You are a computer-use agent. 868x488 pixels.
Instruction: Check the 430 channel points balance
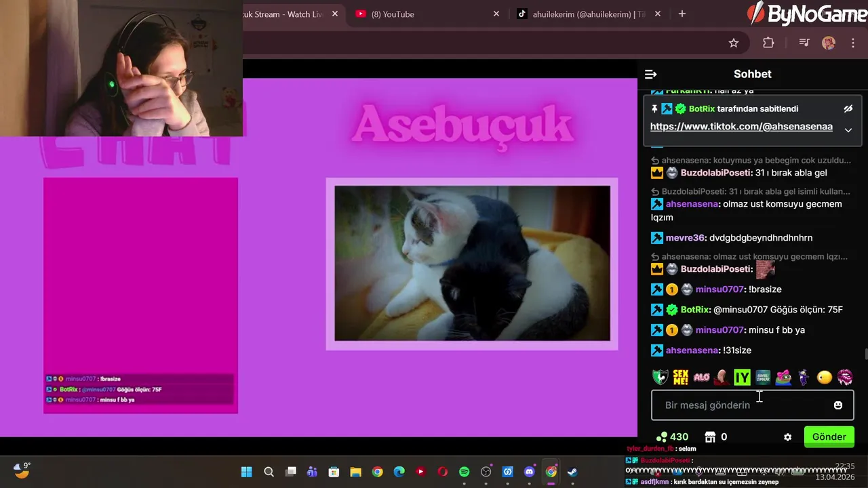(x=672, y=437)
